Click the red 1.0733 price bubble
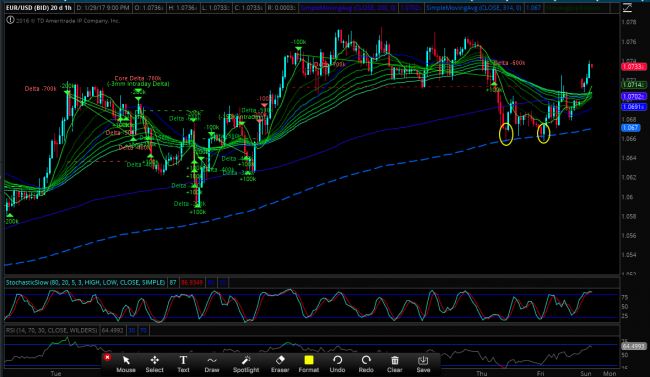 [x=633, y=66]
